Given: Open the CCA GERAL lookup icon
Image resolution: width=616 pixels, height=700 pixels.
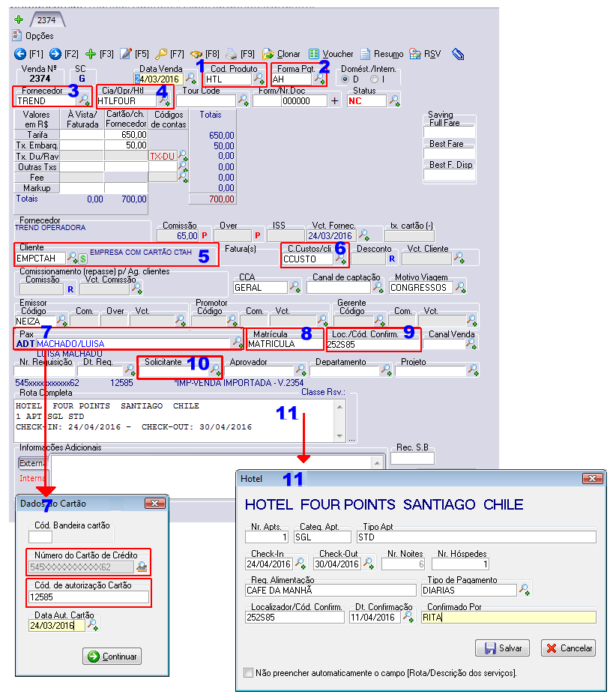Looking at the screenshot, I should tap(295, 286).
